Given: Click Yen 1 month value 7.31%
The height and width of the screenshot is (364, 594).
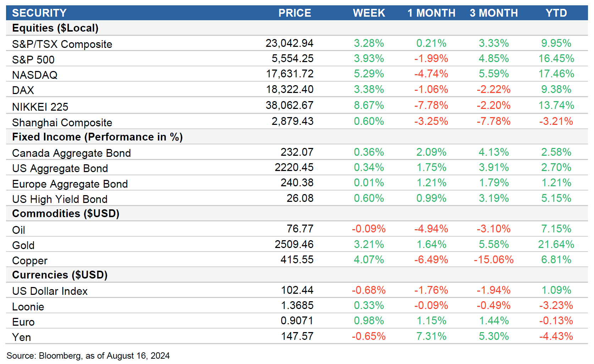Looking at the screenshot, I should pos(431,336).
